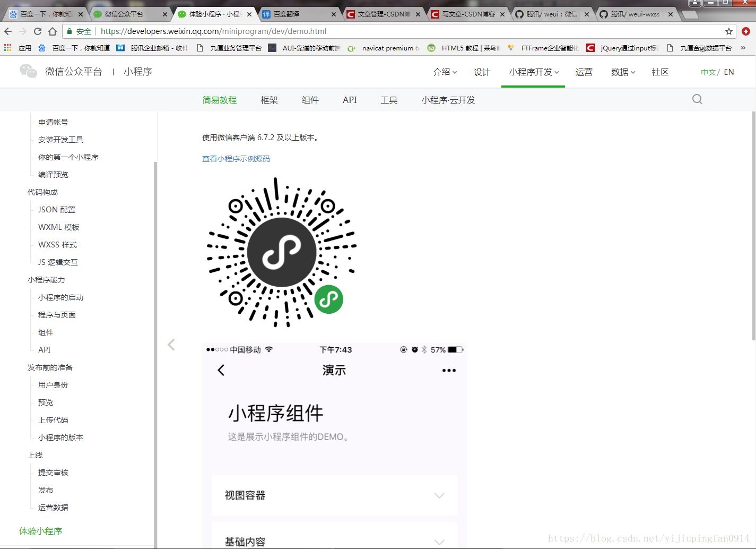The image size is (756, 549).
Task: Open the 九厘业务管理平台 bookmark
Action: click(229, 48)
